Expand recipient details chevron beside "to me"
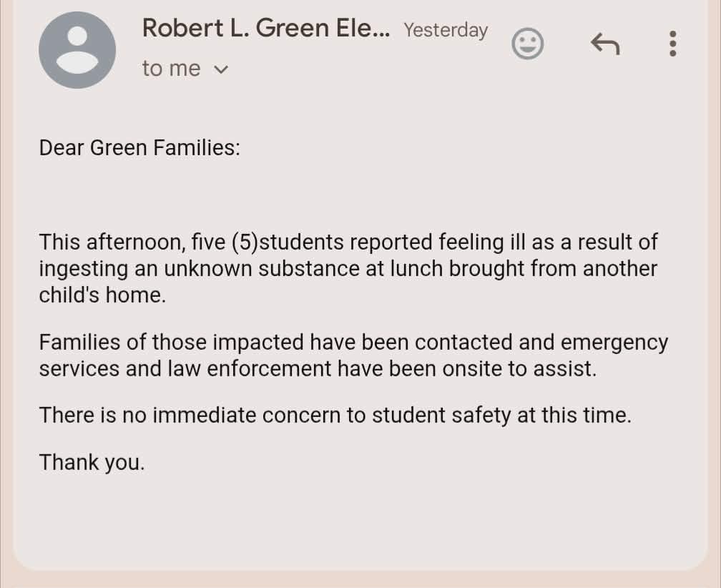721x588 pixels. tap(221, 69)
